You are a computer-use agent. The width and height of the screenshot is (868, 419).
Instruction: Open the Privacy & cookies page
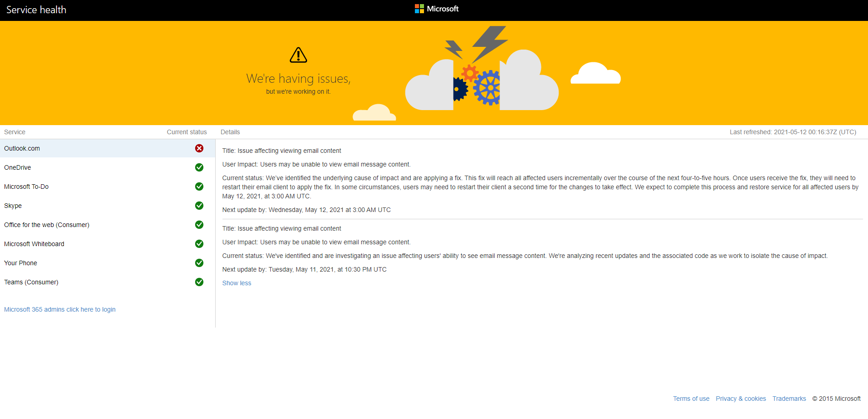coord(741,399)
